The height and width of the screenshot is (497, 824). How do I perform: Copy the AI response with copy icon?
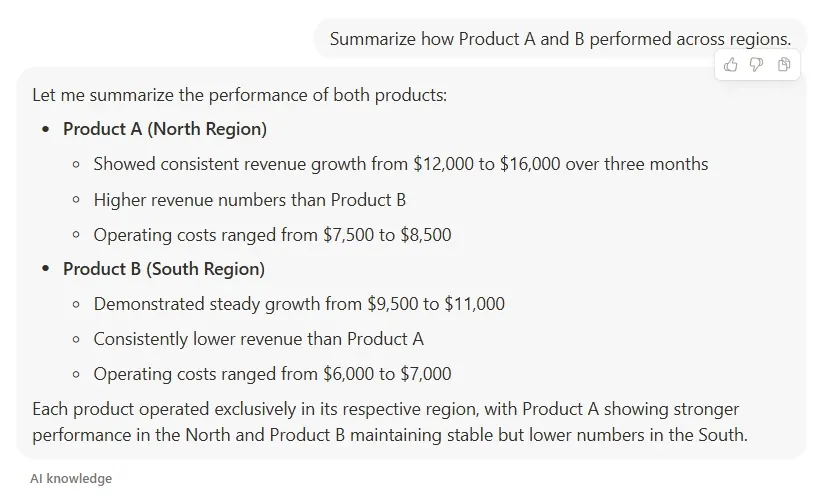[x=784, y=65]
